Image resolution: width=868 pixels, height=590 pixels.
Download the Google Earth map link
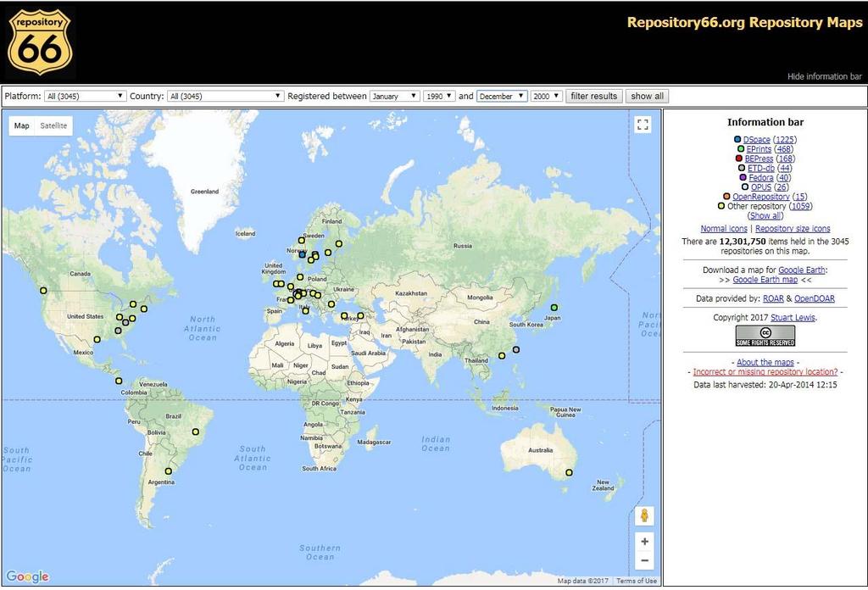pyautogui.click(x=765, y=280)
